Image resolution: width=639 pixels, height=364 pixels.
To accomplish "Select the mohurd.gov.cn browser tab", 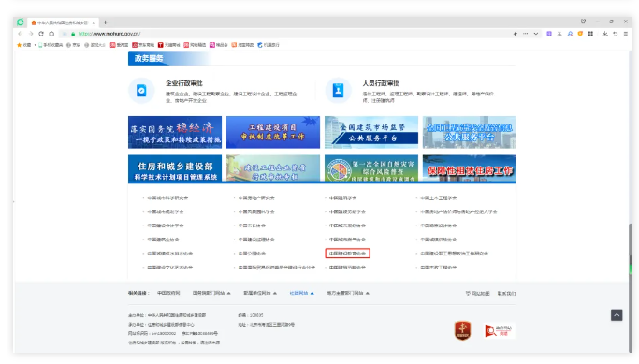I will 64,22.
